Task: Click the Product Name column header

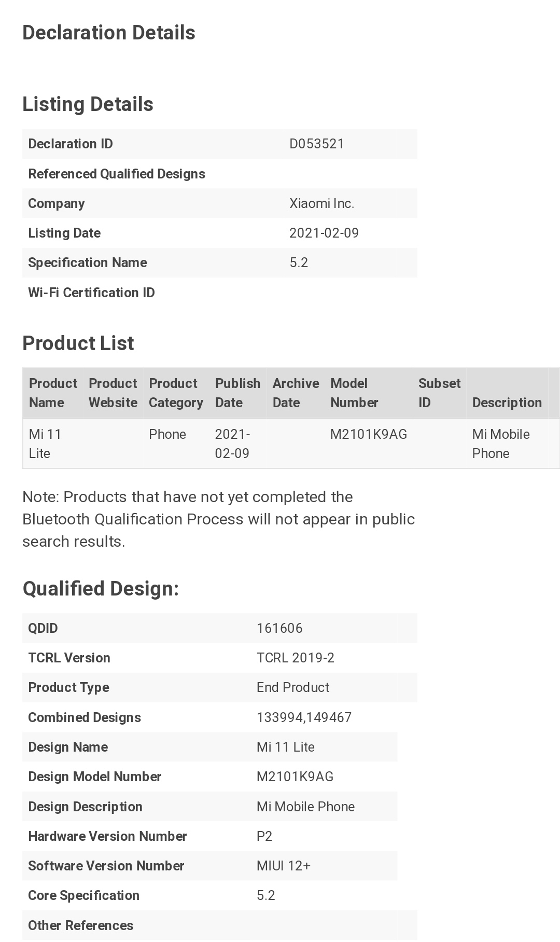Action: pos(53,393)
